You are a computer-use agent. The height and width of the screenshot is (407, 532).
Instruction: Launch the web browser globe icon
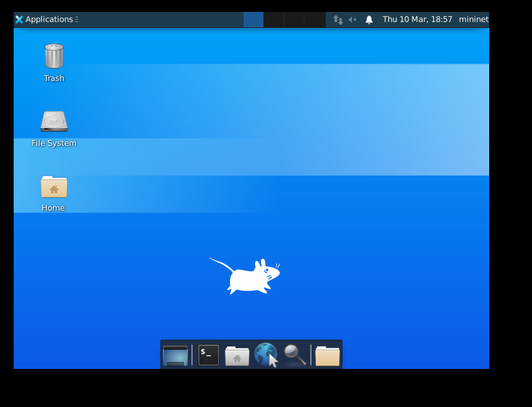pyautogui.click(x=266, y=355)
